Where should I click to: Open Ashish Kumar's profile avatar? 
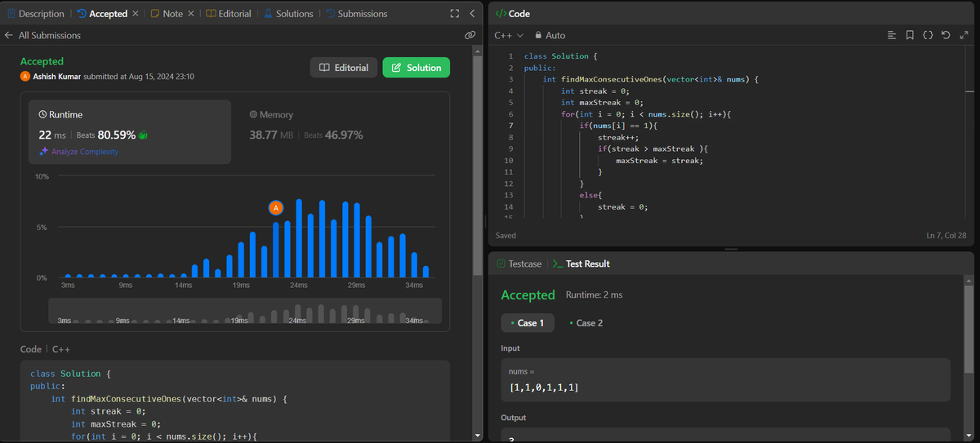coord(25,76)
